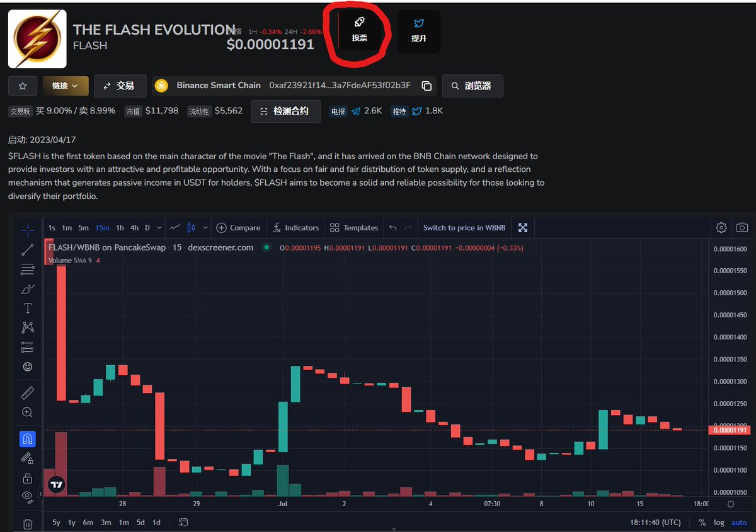Select the brush drawing tool
The height and width of the screenshot is (532, 756).
click(x=28, y=289)
